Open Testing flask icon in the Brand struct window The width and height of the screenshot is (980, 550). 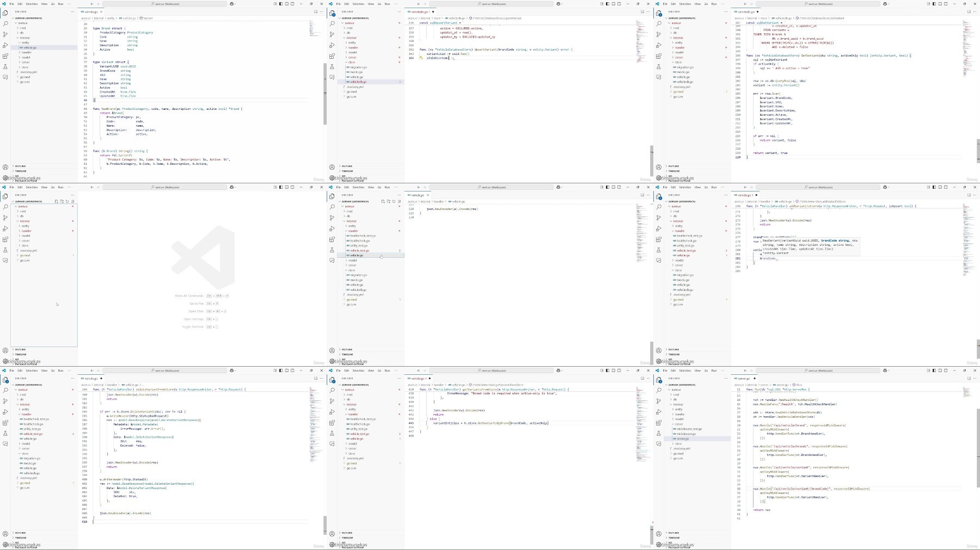click(5, 67)
